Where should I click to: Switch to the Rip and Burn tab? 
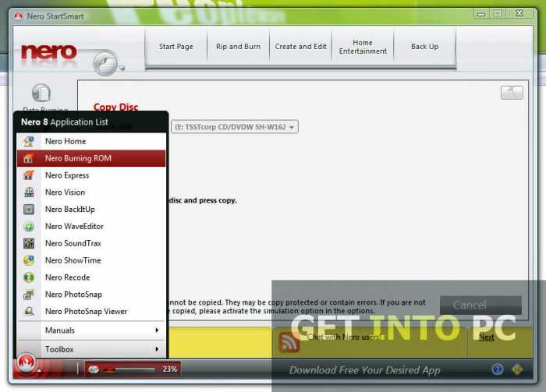coord(238,47)
